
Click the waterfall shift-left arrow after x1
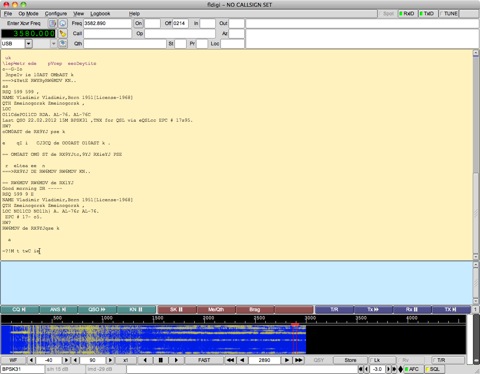pos(145,360)
